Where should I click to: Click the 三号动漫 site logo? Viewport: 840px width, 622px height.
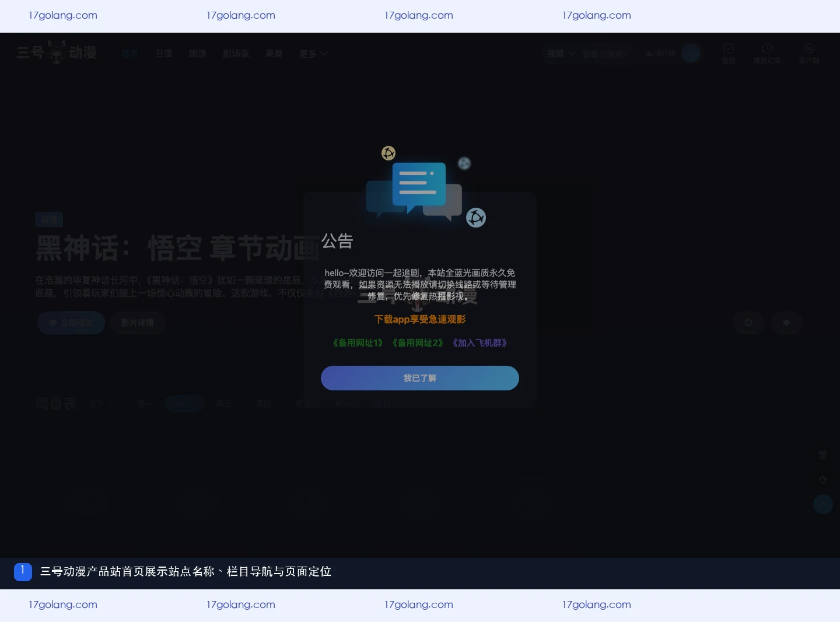pos(57,53)
